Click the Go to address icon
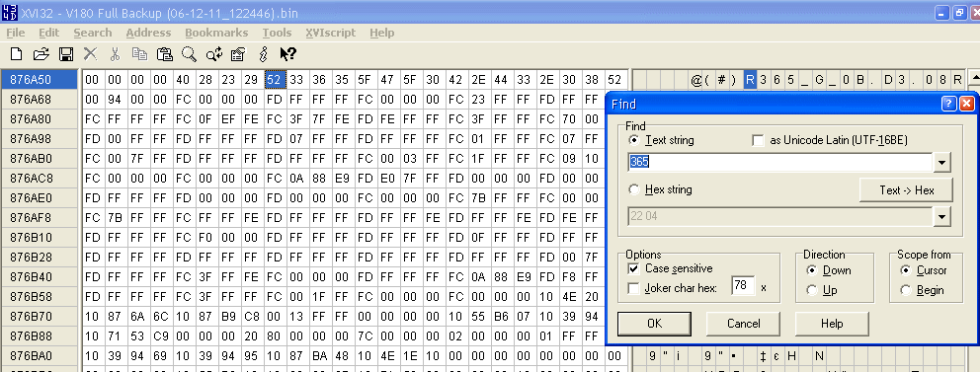The width and height of the screenshot is (980, 372). click(x=238, y=54)
